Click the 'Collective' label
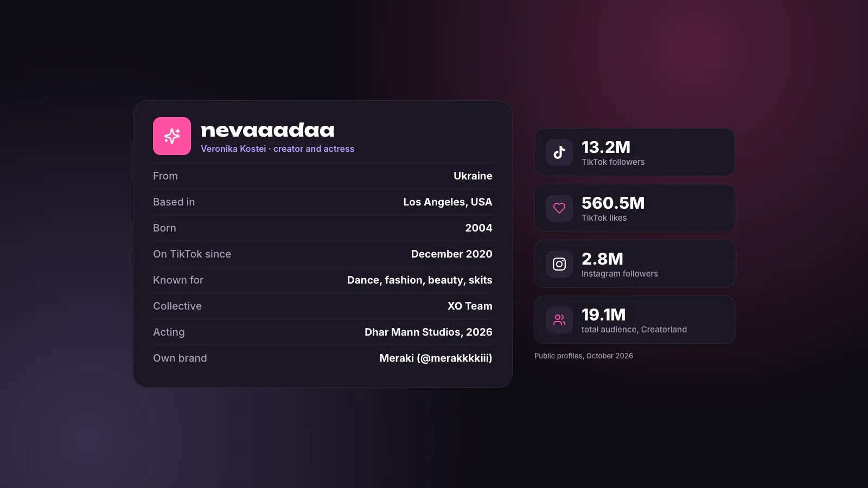868x488 pixels. (x=177, y=306)
